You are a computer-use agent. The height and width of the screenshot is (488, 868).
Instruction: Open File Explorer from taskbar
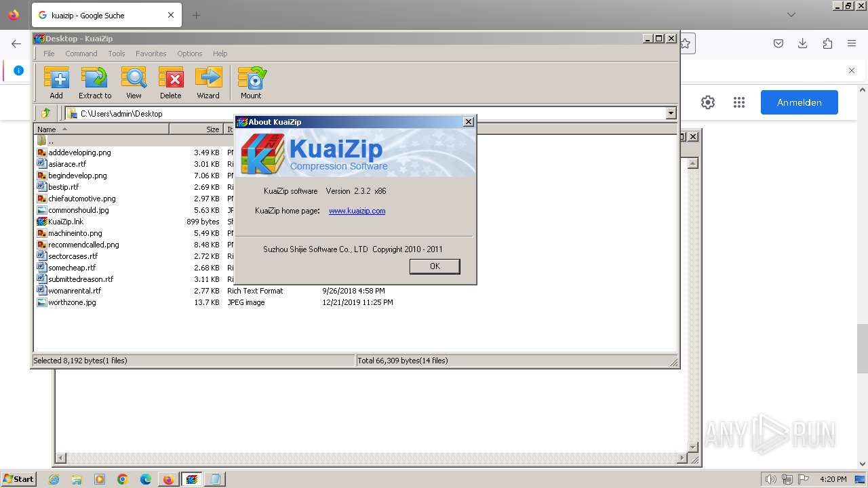coord(77,479)
